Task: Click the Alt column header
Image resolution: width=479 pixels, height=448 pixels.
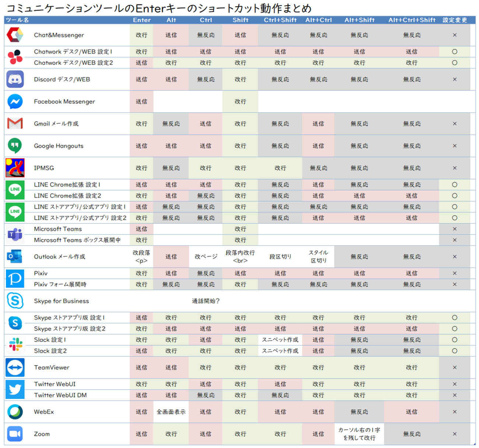Action: (x=171, y=20)
